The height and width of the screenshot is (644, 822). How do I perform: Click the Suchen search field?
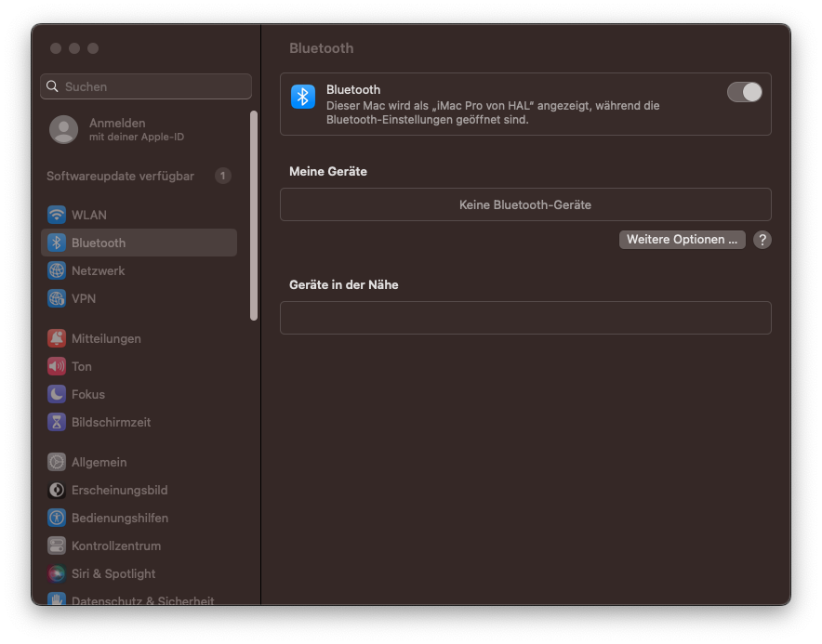[146, 86]
